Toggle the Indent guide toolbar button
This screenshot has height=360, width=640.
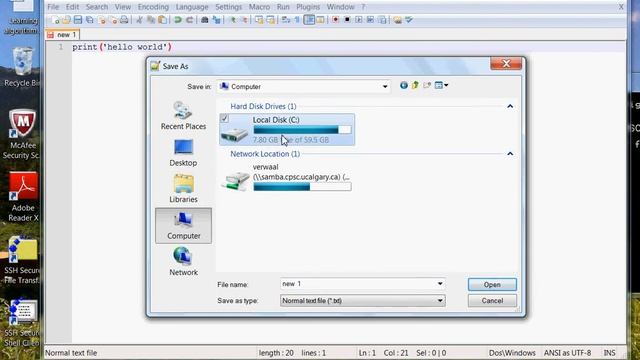(309, 20)
